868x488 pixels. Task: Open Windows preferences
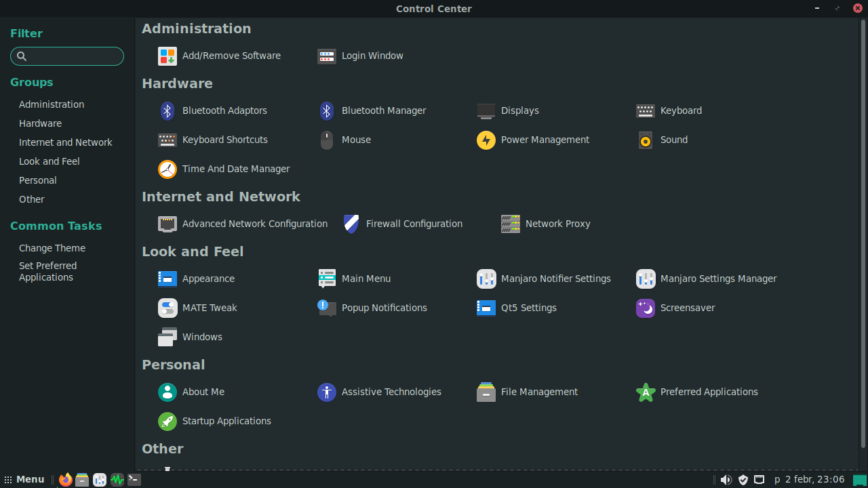pyautogui.click(x=190, y=337)
